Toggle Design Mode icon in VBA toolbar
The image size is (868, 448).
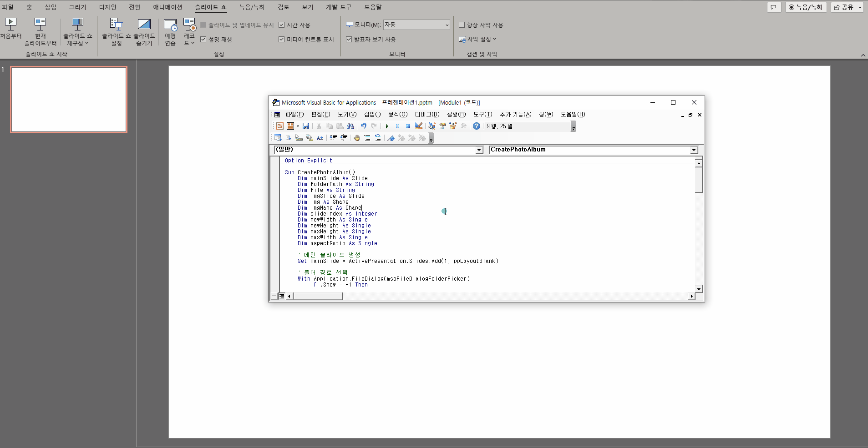(x=419, y=126)
